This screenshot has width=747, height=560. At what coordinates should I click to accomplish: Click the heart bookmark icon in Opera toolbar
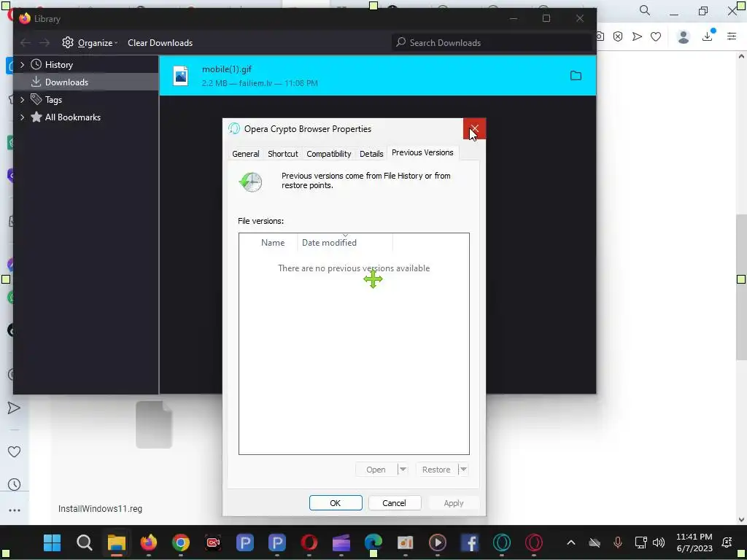tap(656, 36)
